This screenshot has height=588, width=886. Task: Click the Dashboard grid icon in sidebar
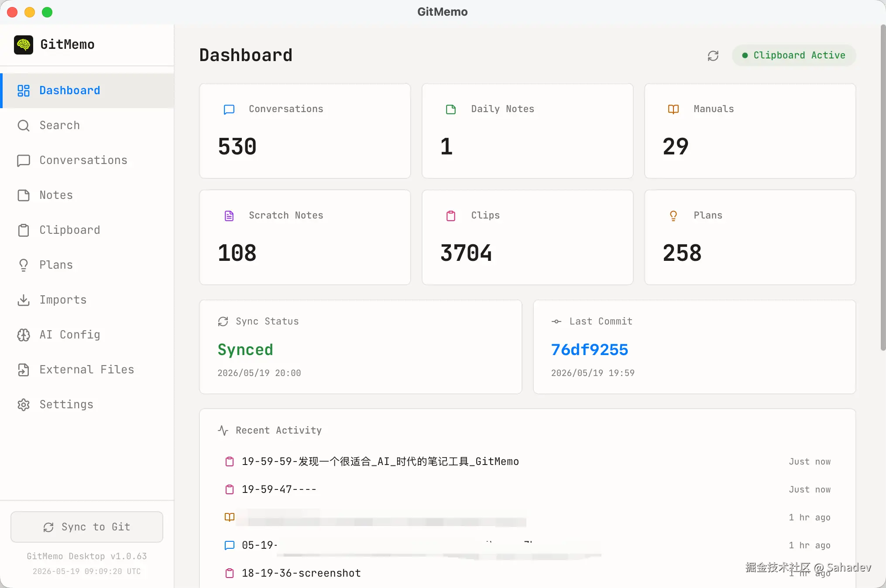(x=24, y=91)
